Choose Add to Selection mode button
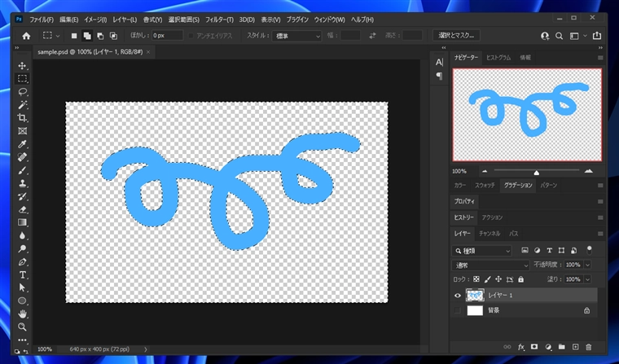 87,36
